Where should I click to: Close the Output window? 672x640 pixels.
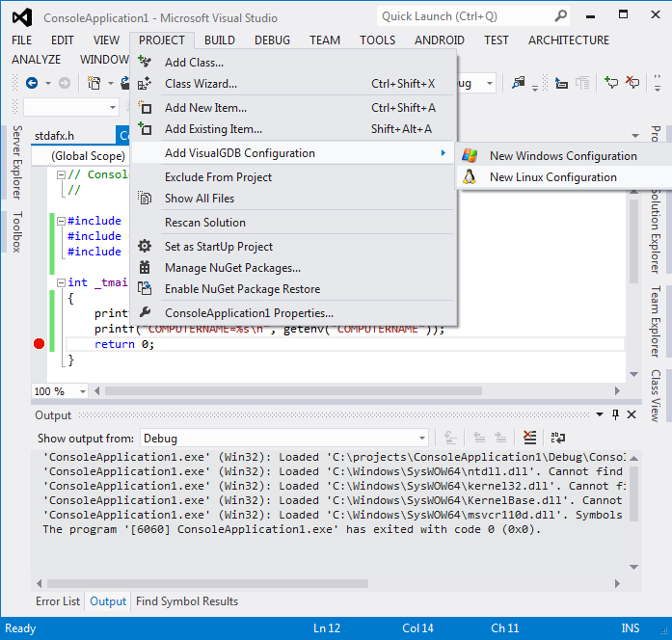tap(632, 414)
